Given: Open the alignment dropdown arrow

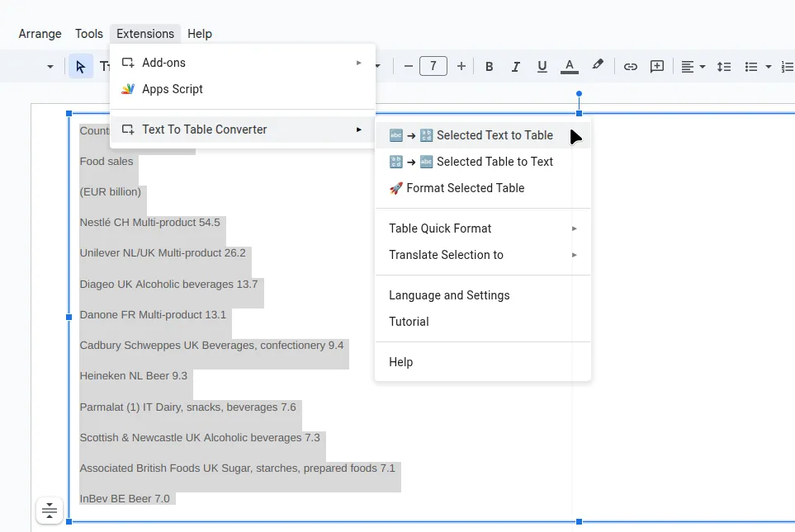Looking at the screenshot, I should tap(701, 66).
